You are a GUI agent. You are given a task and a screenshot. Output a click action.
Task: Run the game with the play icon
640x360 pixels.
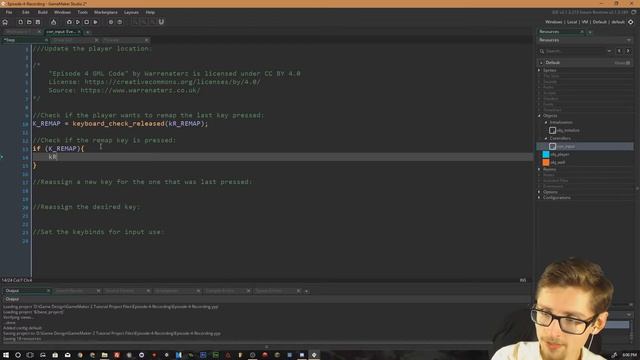pos(78,22)
